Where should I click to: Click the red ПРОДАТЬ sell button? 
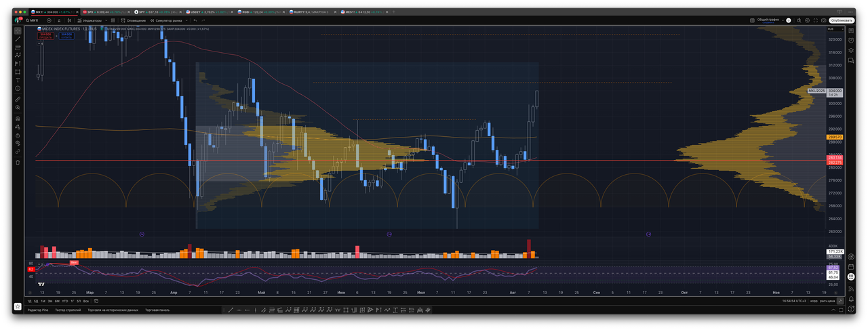pyautogui.click(x=45, y=36)
